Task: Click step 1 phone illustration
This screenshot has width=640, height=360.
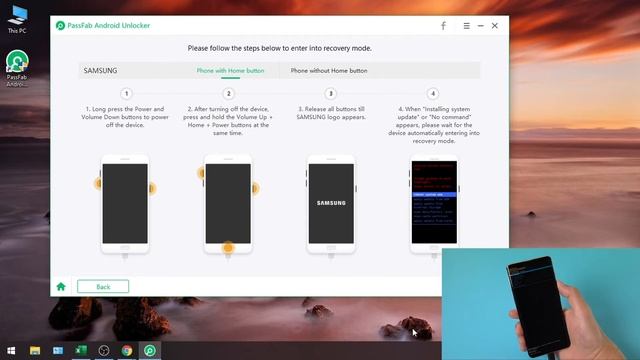Action: (125, 206)
